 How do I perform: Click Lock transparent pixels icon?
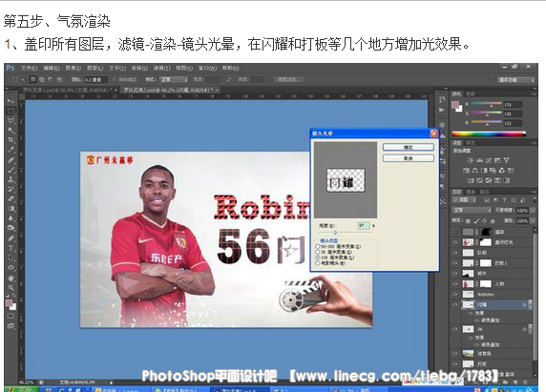point(468,221)
